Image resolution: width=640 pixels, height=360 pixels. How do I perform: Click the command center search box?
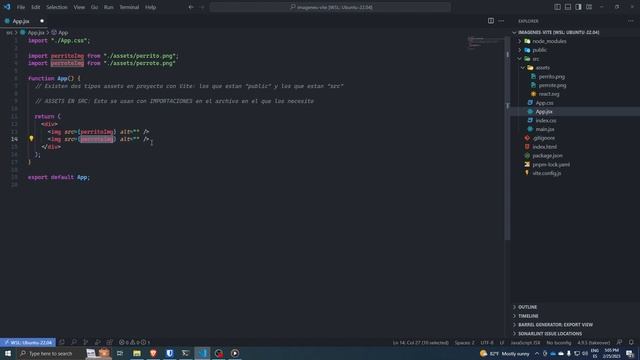point(331,7)
